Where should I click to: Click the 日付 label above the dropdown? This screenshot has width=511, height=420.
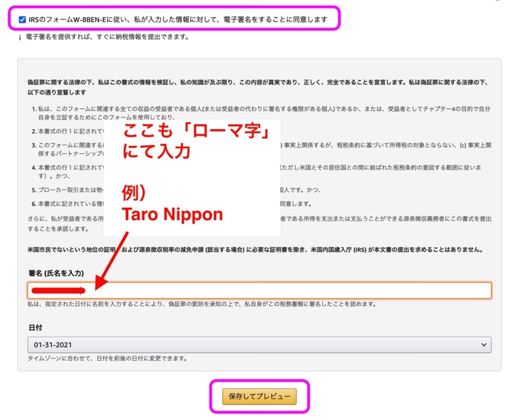(x=35, y=328)
